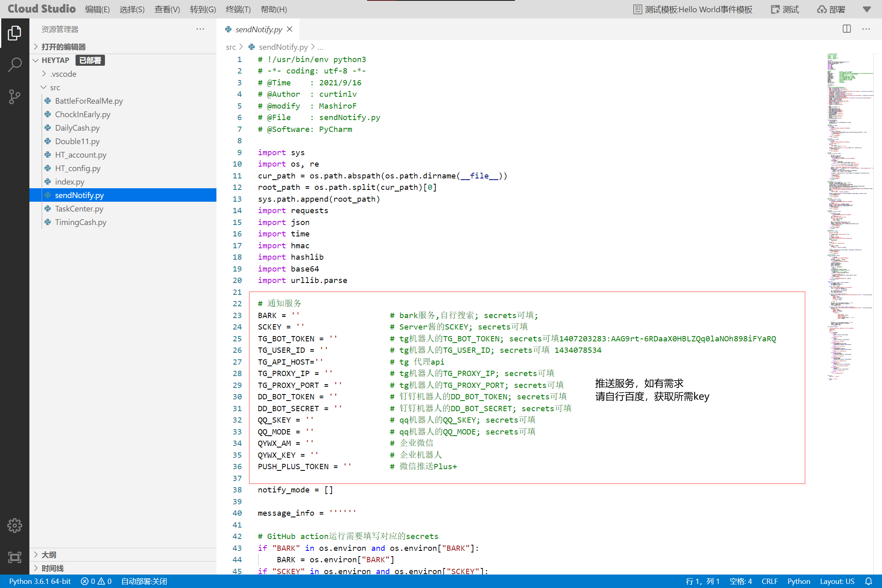The width and height of the screenshot is (882, 588).
Task: Close the sendNotify.py tab
Action: click(x=290, y=29)
